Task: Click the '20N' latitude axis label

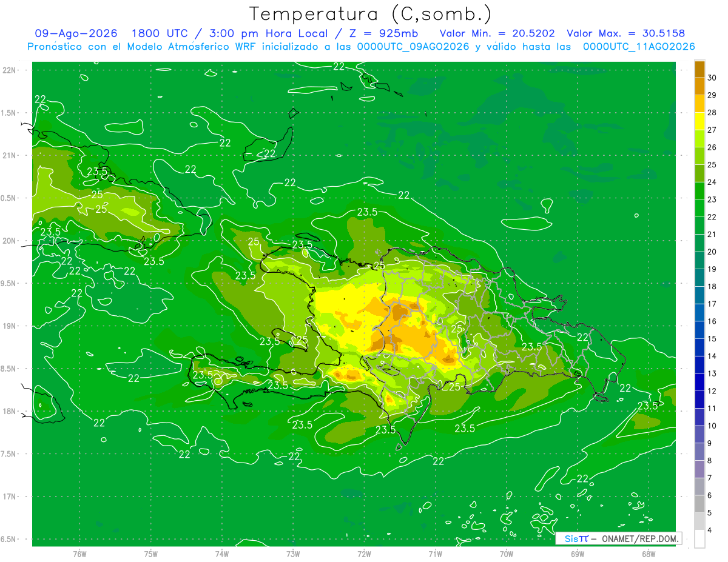Action: pos(10,241)
